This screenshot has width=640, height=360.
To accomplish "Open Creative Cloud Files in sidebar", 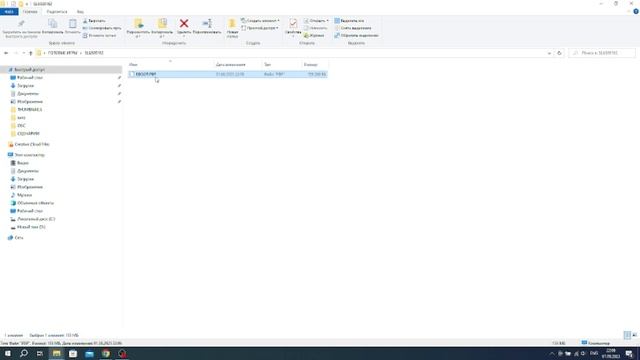I will click(32, 144).
